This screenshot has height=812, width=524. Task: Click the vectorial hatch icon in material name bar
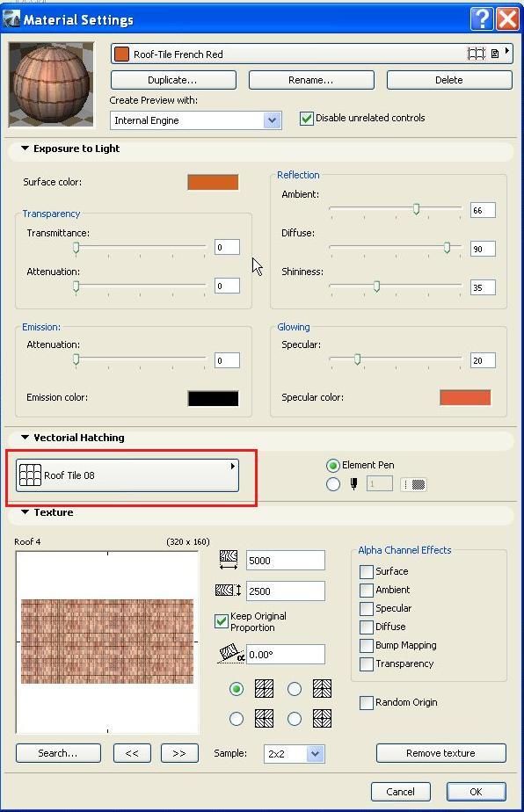pos(476,54)
